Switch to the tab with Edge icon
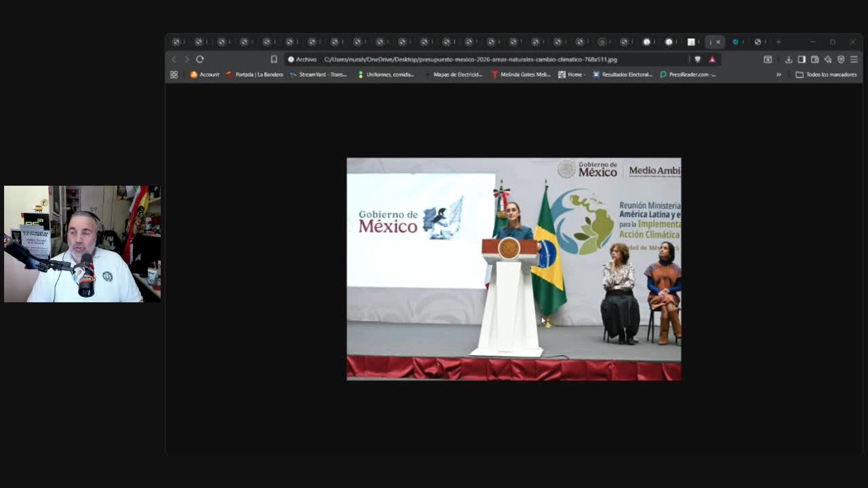868x488 pixels. pos(736,42)
